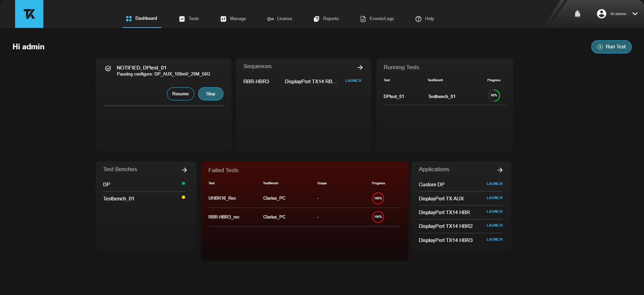Click the License key icon
Viewport: 644px width, 295px height.
270,19
